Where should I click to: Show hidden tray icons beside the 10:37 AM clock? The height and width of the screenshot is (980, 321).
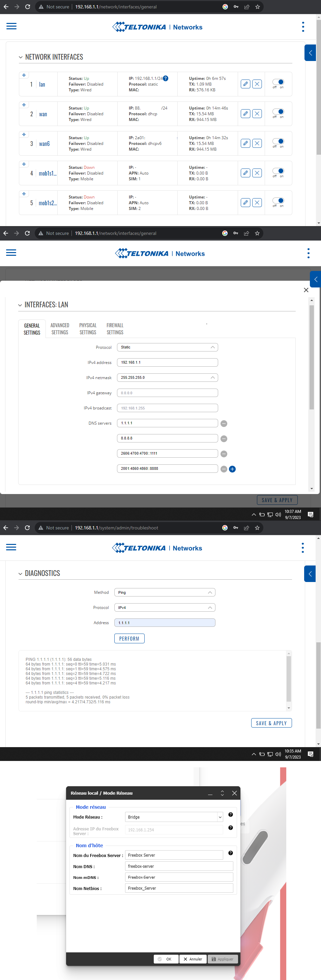254,514
